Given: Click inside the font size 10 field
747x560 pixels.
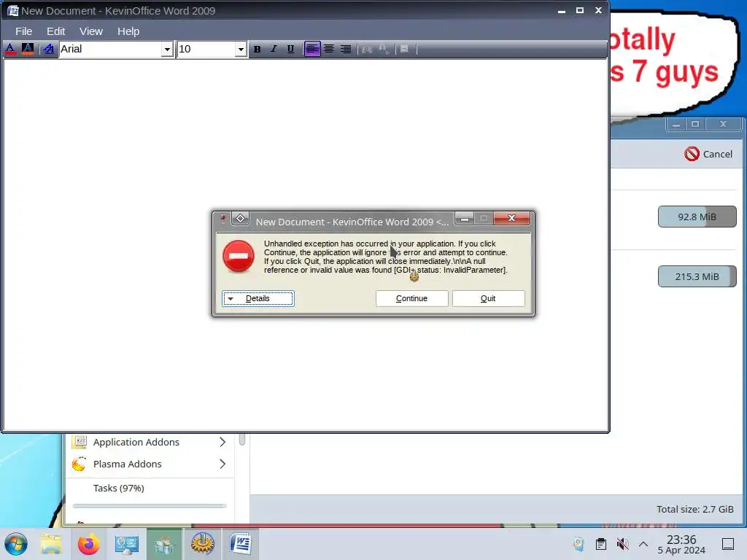Looking at the screenshot, I should (206, 49).
